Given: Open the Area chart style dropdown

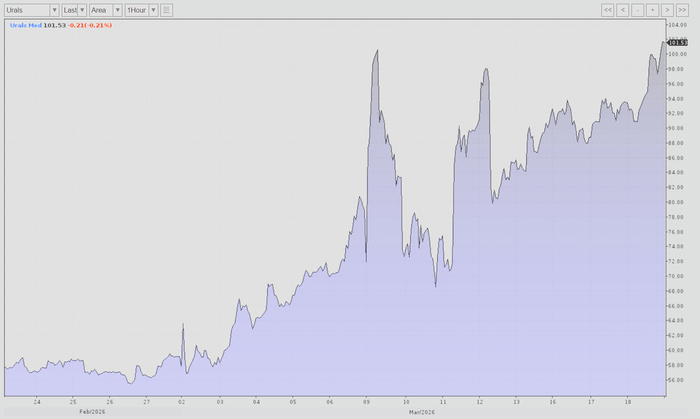Looking at the screenshot, I should pyautogui.click(x=105, y=10).
